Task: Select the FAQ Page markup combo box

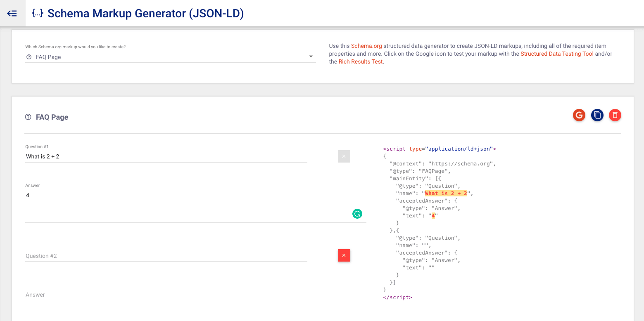Action: (165, 57)
